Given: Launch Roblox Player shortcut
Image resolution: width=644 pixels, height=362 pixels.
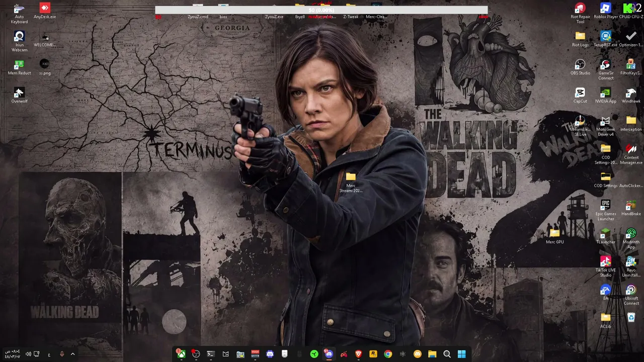Looking at the screenshot, I should point(606,11).
